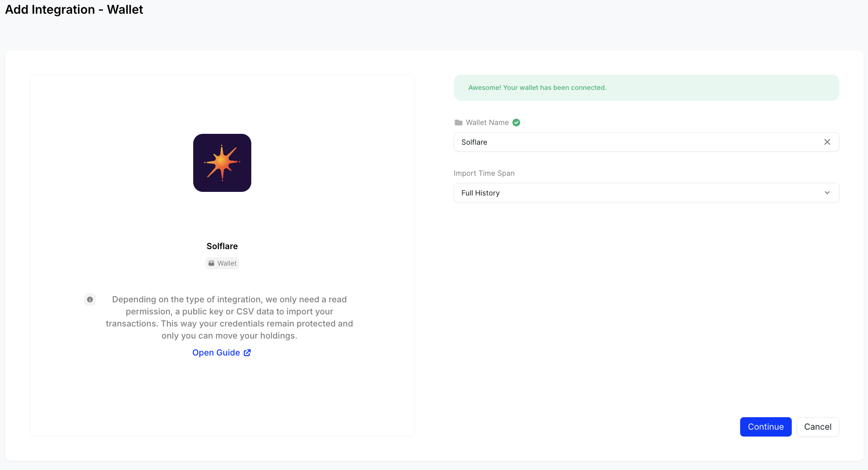
Task: Open the Full History dropdown
Action: [637, 193]
